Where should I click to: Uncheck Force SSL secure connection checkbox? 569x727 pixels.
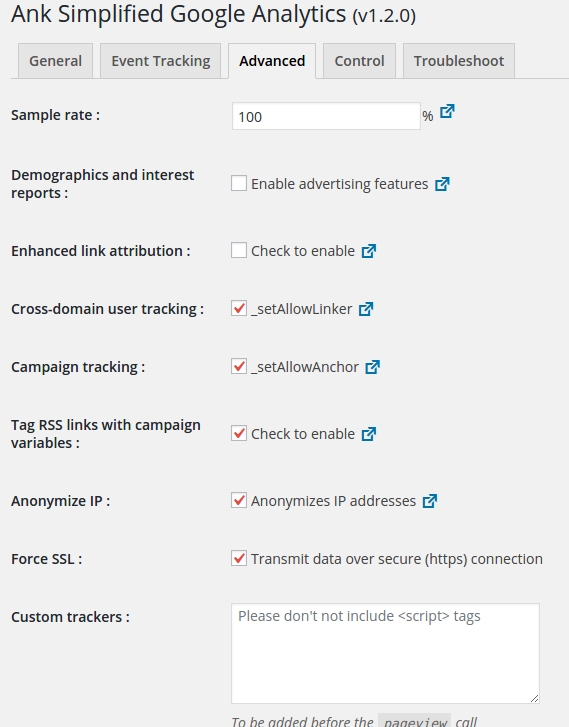pyautogui.click(x=239, y=558)
